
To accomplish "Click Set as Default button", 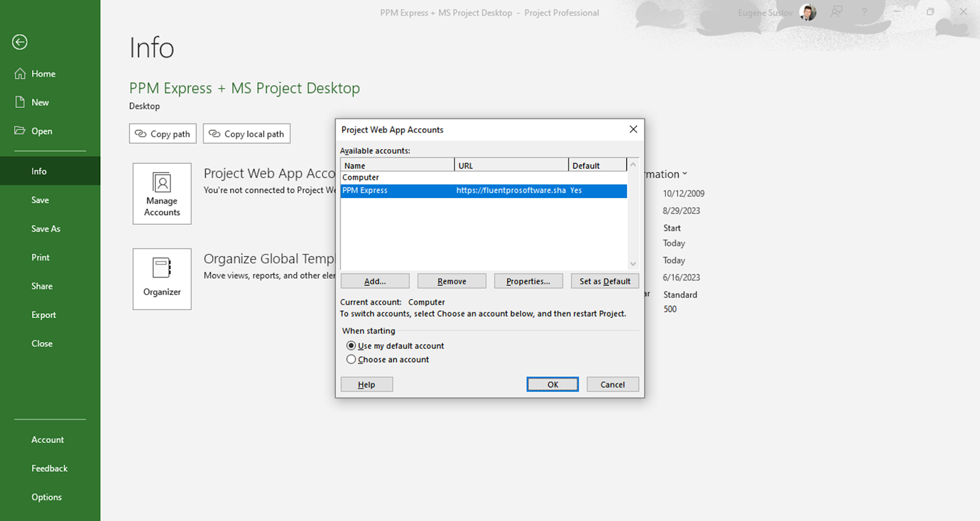I will 605,281.
